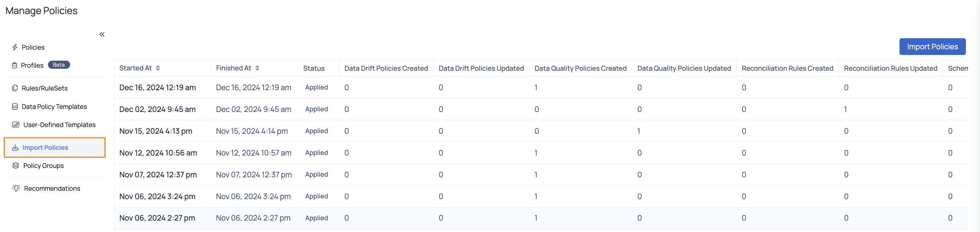Click the Recommendations lightbulb icon

pos(16,188)
